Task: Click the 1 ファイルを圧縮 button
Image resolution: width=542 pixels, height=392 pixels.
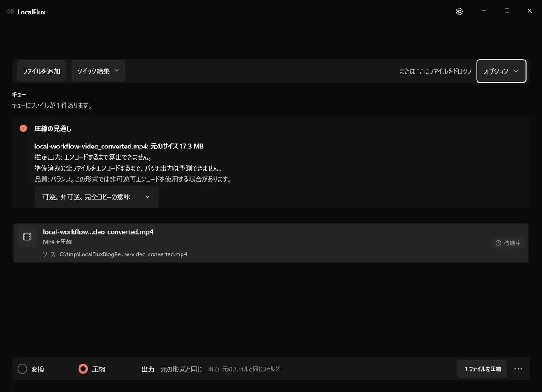Action: click(482, 369)
